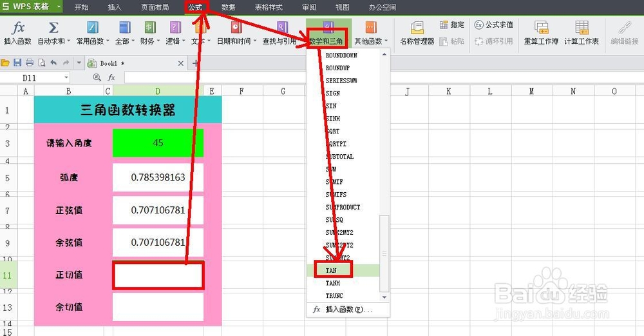Open the 视图 ribbon tab
Viewport: 644px width, 336px height.
(342, 7)
